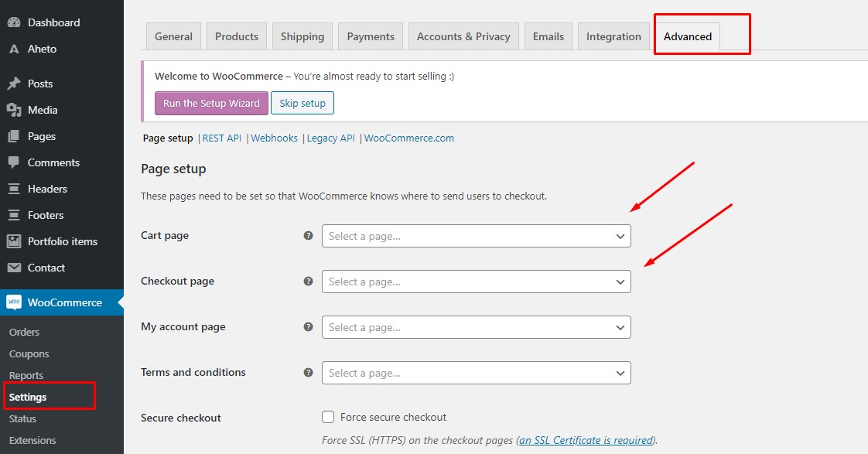Switch to the Payments tab

371,36
